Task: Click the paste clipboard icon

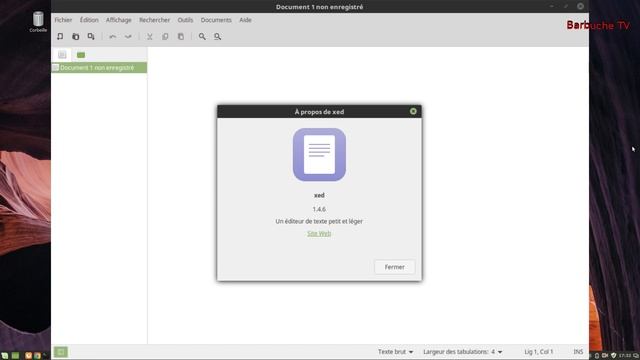Action: tap(181, 37)
